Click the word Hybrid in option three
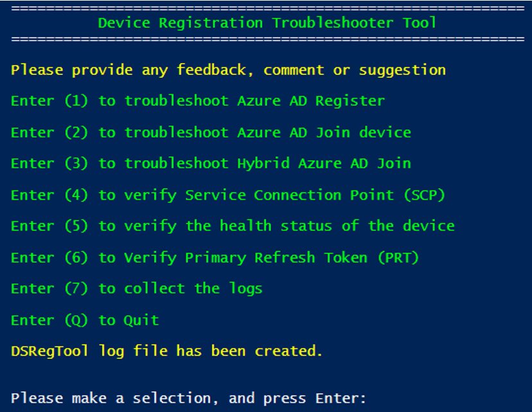Viewport: 532px width, 412px height. tap(263, 164)
